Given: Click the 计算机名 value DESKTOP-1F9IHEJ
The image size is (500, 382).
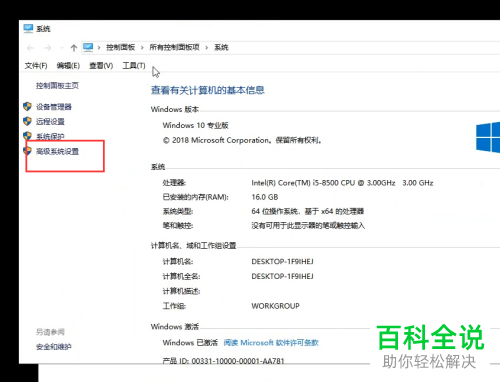Looking at the screenshot, I should [282, 262].
